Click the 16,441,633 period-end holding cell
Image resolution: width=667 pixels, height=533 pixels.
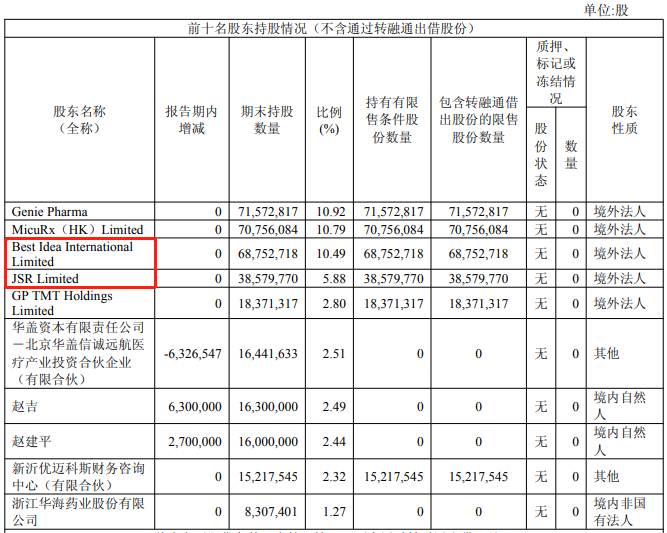click(267, 353)
